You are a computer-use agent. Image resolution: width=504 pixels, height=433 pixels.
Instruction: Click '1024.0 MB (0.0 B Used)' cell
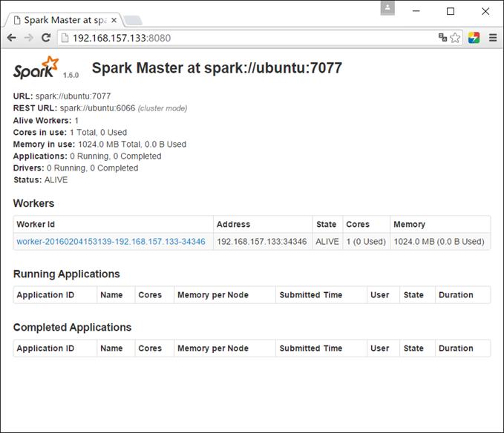[x=439, y=242]
